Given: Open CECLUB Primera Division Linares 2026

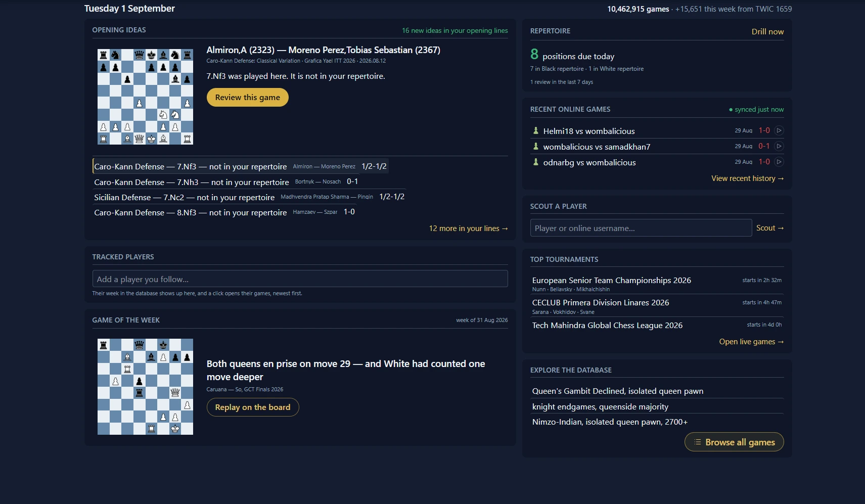Looking at the screenshot, I should click(x=657, y=306).
